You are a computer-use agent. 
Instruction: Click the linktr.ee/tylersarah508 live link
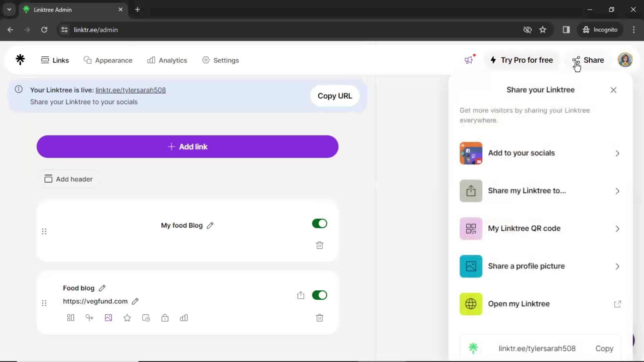point(130,90)
